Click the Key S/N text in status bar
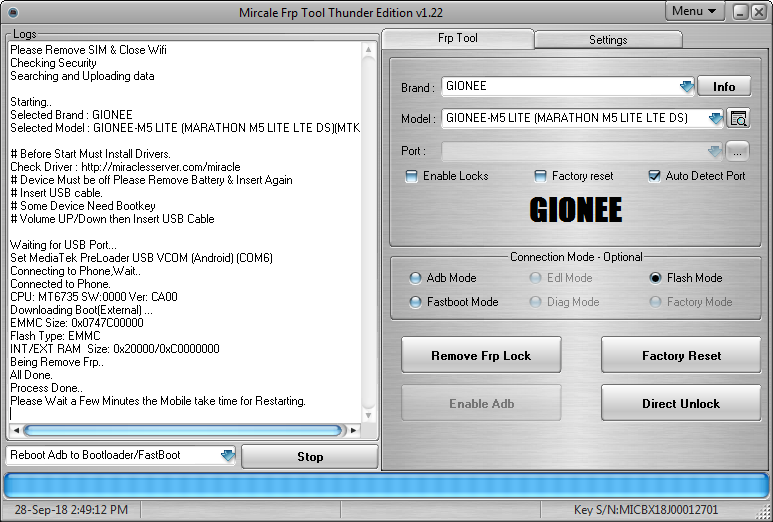 point(646,510)
